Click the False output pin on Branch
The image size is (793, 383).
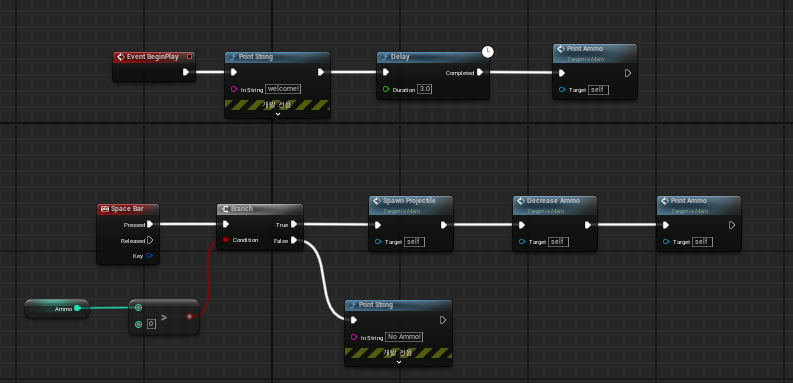tap(294, 240)
